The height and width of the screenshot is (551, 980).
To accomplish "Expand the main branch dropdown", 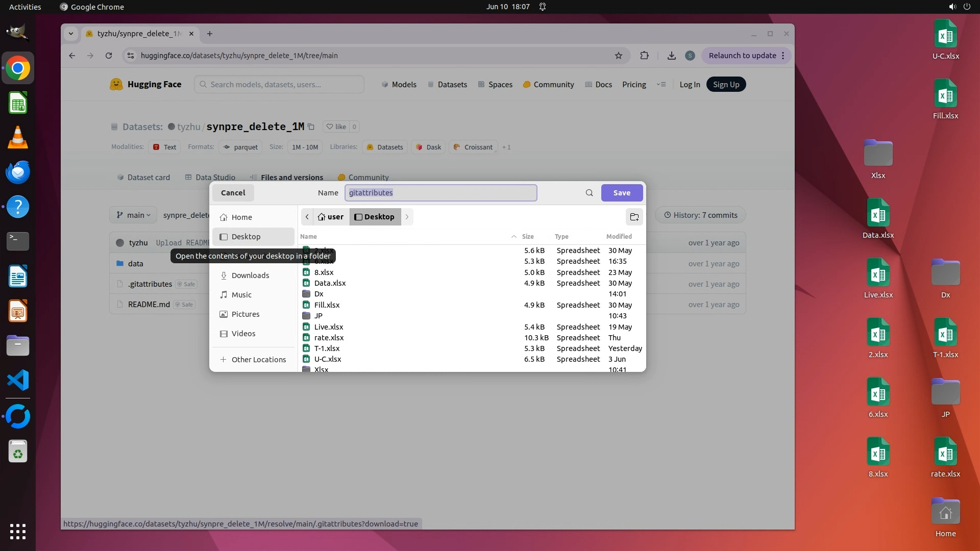I will coord(133,215).
